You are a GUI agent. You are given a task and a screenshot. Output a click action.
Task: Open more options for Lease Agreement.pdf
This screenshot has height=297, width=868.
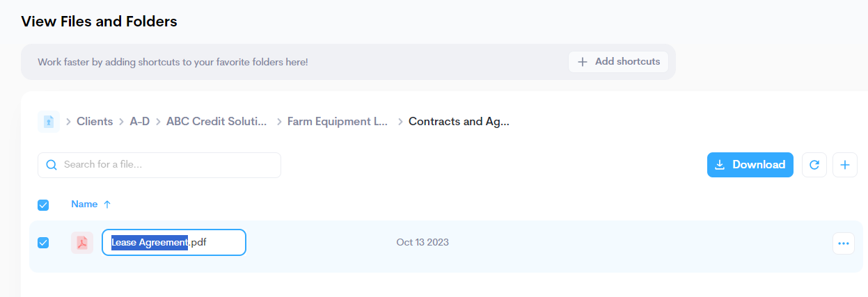pyautogui.click(x=844, y=243)
